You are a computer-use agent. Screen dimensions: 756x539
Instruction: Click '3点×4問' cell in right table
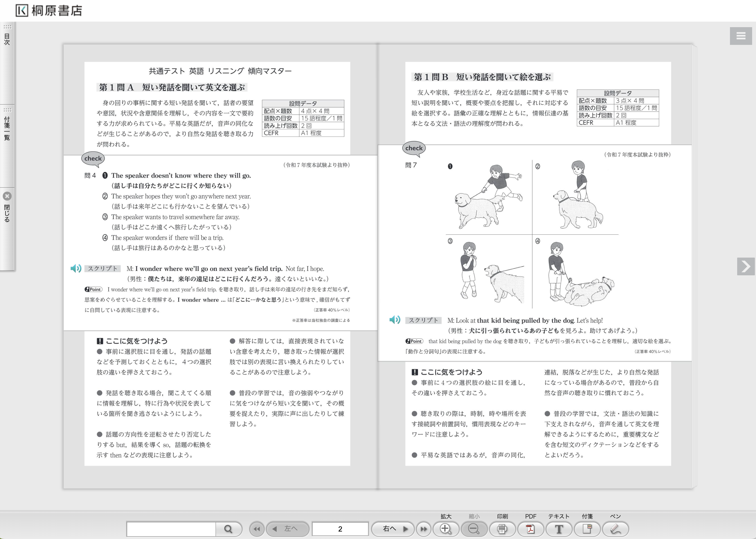(x=636, y=101)
